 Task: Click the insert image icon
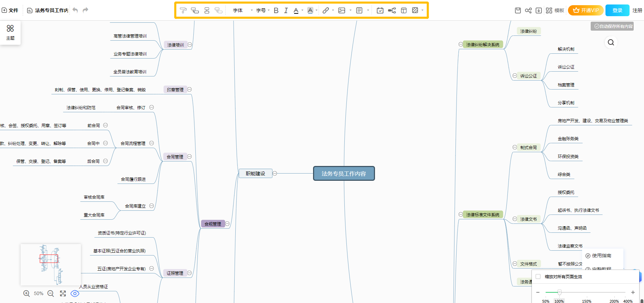point(342,10)
